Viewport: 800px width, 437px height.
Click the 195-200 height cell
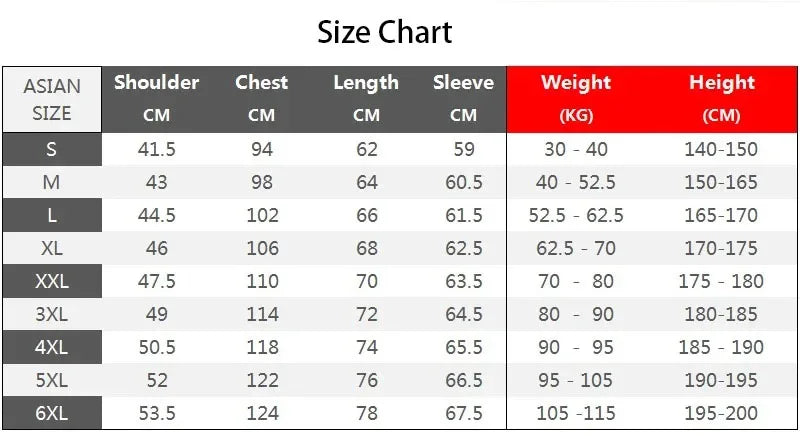[721, 414]
